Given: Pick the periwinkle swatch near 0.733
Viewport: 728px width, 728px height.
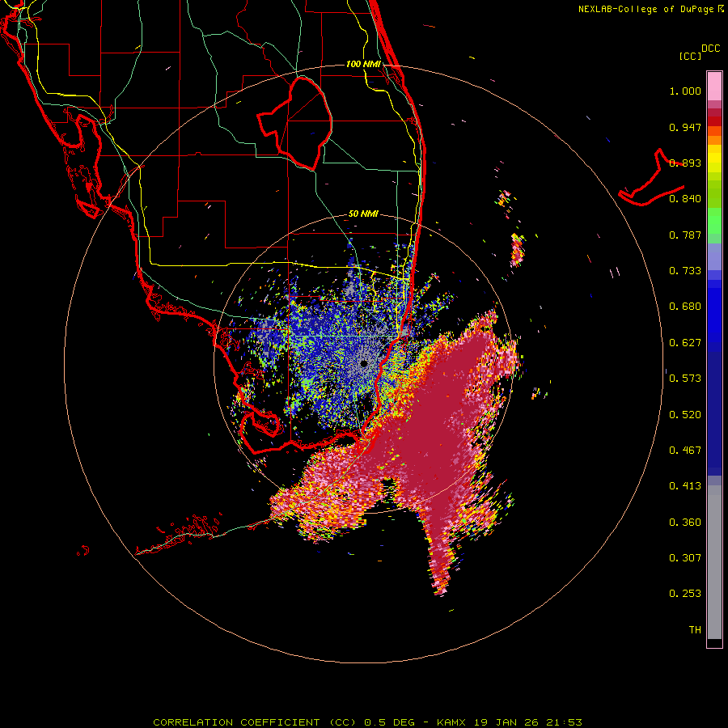Looking at the screenshot, I should 714,257.
